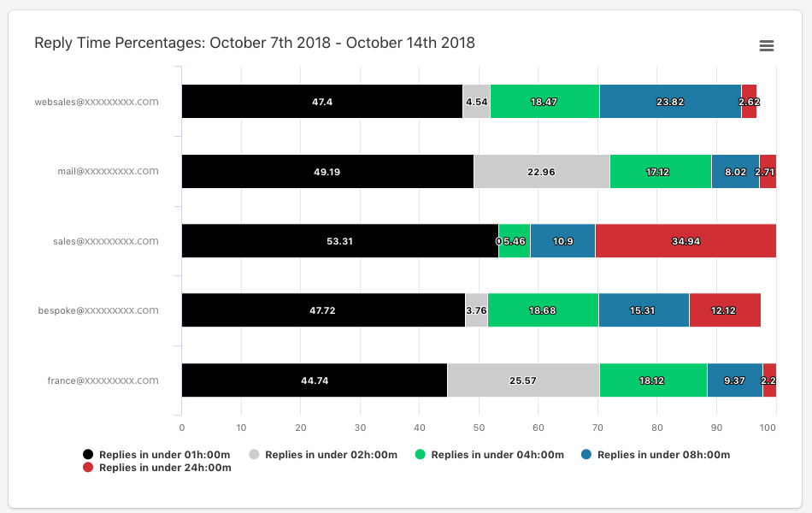This screenshot has width=812, height=513.
Task: Click the bespoke green bar segment 18.68
Action: 543,310
